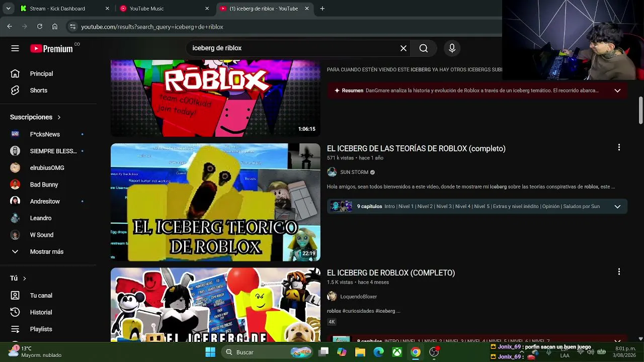644x362 pixels.
Task: Open options for EL ICEBERG DE ROBLOX (COMPLETO)
Action: (619, 271)
